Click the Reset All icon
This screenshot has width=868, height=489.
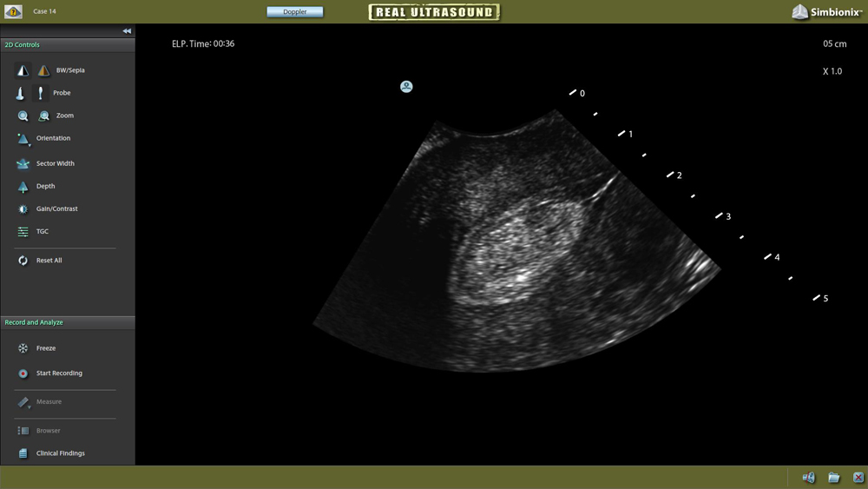point(23,261)
